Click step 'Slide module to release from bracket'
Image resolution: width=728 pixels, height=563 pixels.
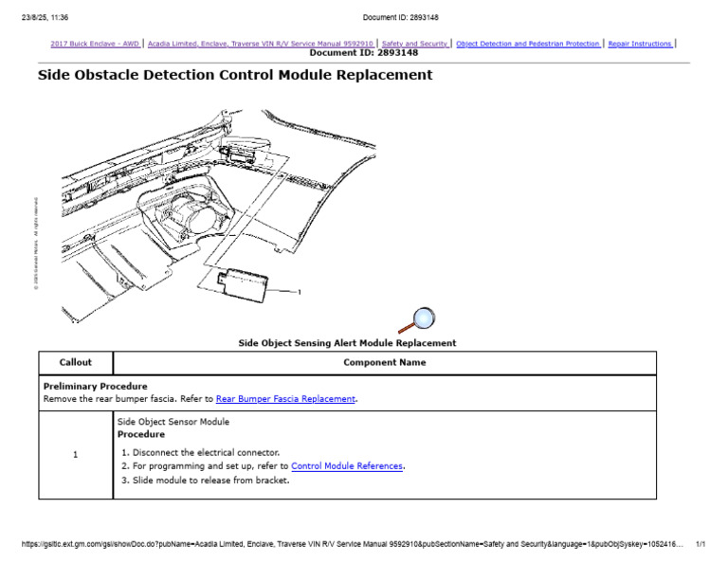(x=210, y=481)
